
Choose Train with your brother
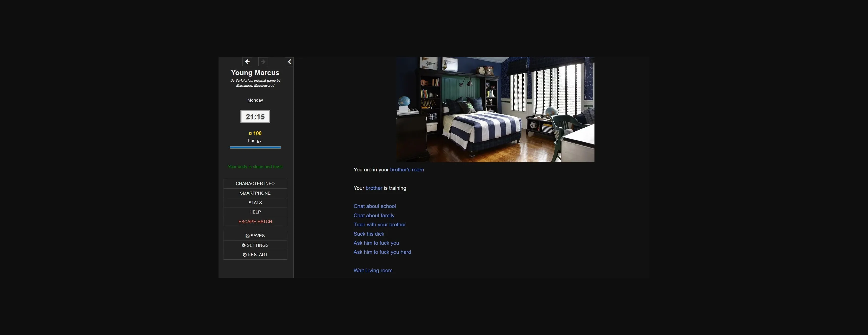(x=379, y=225)
